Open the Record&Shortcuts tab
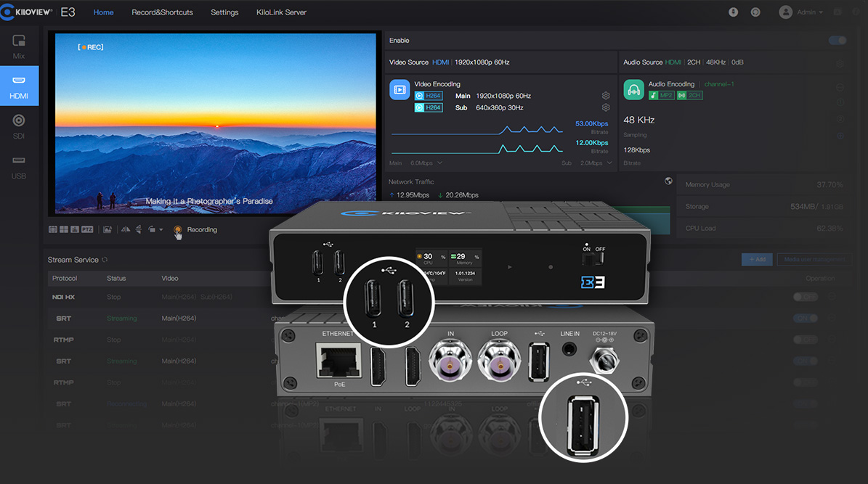The width and height of the screenshot is (868, 484). [x=162, y=12]
